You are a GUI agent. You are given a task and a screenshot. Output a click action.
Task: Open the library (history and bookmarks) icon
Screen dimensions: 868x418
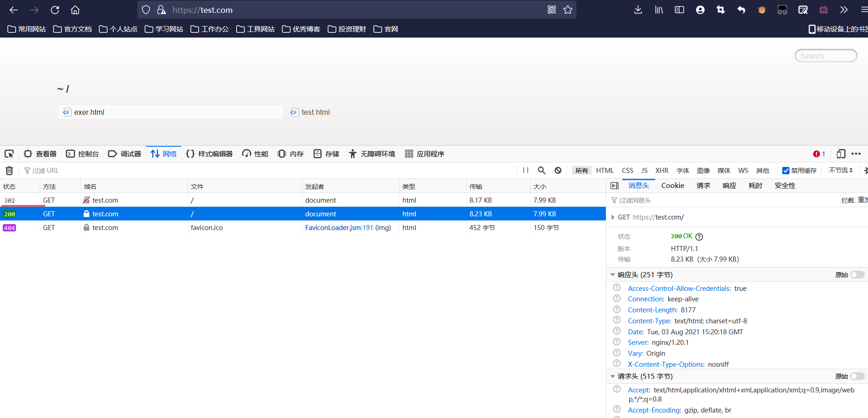[x=659, y=10]
